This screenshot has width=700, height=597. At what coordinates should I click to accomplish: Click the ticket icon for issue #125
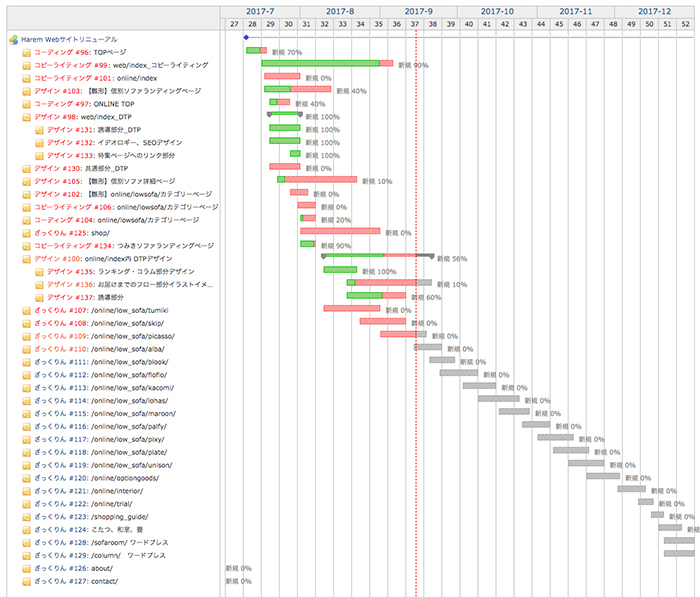pos(26,234)
